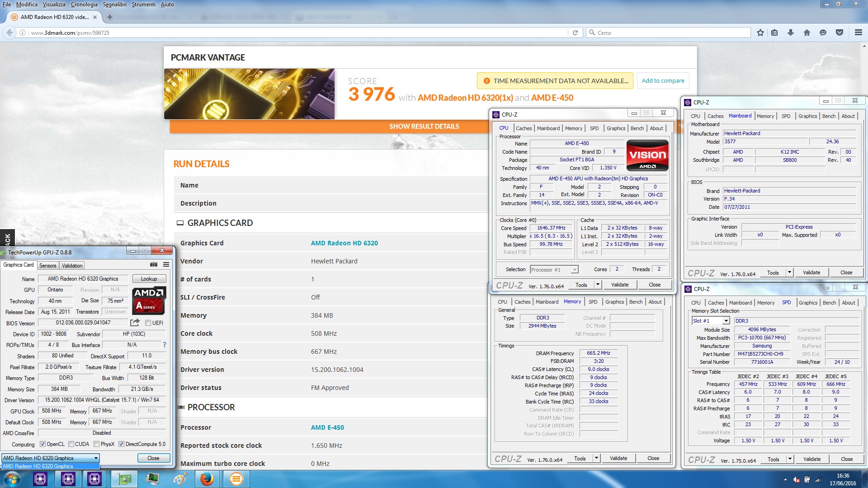This screenshot has width=868, height=488.
Task: Expand Tools arrow in CPU-Z CPU window
Action: pyautogui.click(x=598, y=285)
